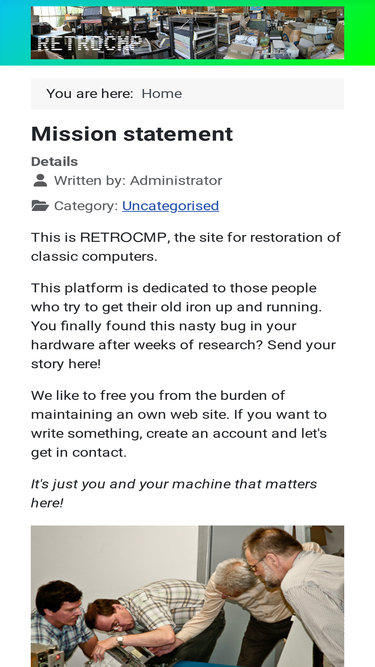Click the italic 'It's just you and your machine' line
This screenshot has height=667, width=375.
[x=174, y=493]
